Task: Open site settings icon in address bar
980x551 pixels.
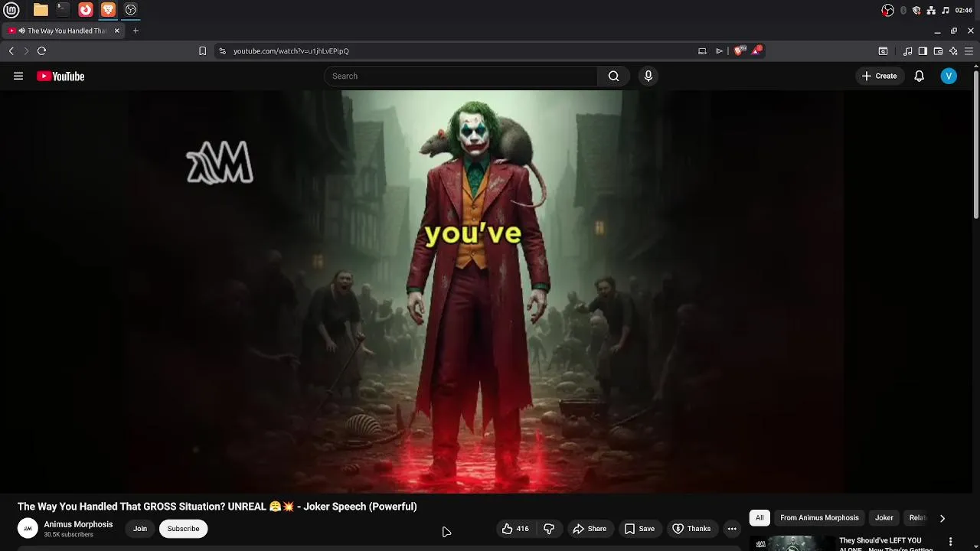Action: tap(222, 51)
